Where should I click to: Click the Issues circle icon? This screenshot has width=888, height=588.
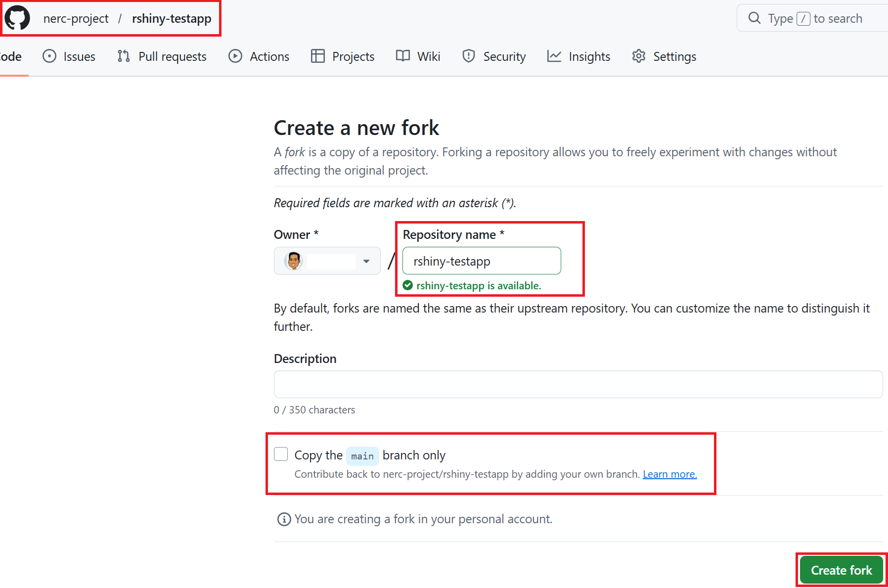coord(49,56)
